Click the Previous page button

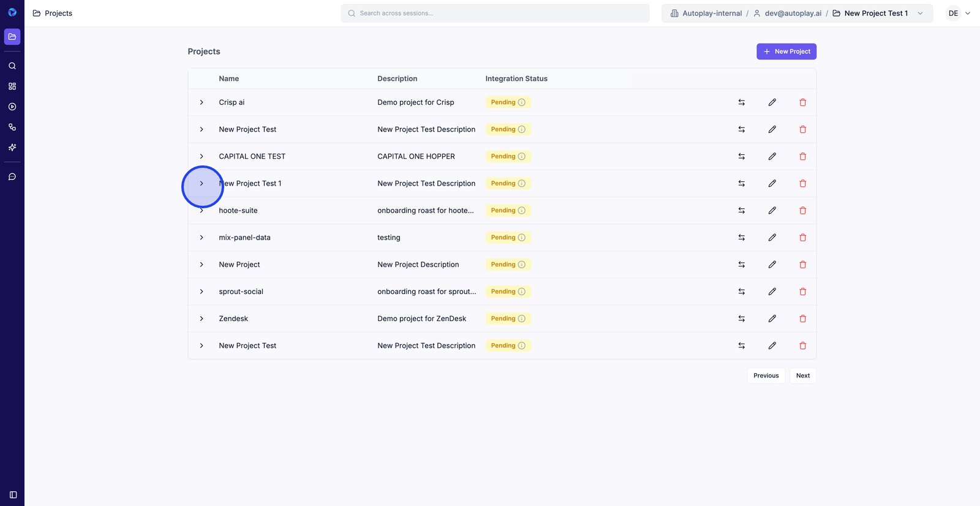tap(766, 376)
